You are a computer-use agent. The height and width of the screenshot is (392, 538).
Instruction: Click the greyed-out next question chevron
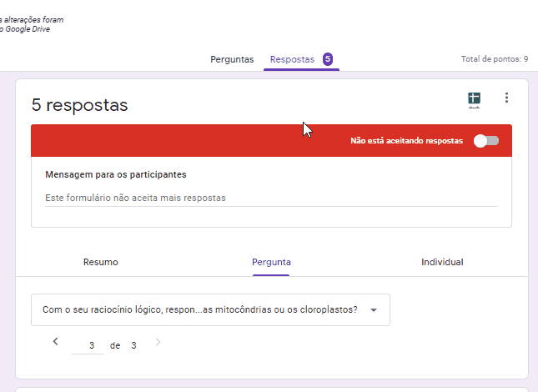(158, 342)
